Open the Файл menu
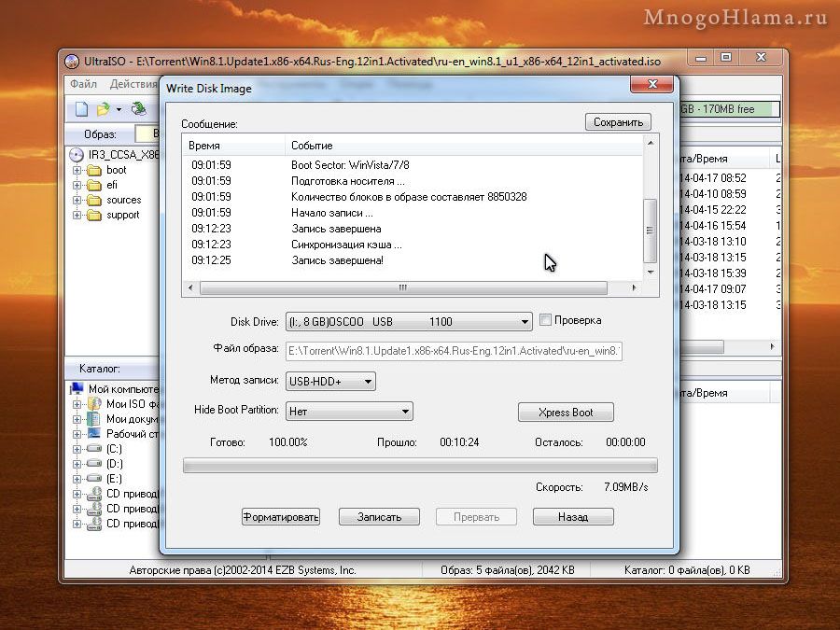The height and width of the screenshot is (630, 840). (x=83, y=84)
